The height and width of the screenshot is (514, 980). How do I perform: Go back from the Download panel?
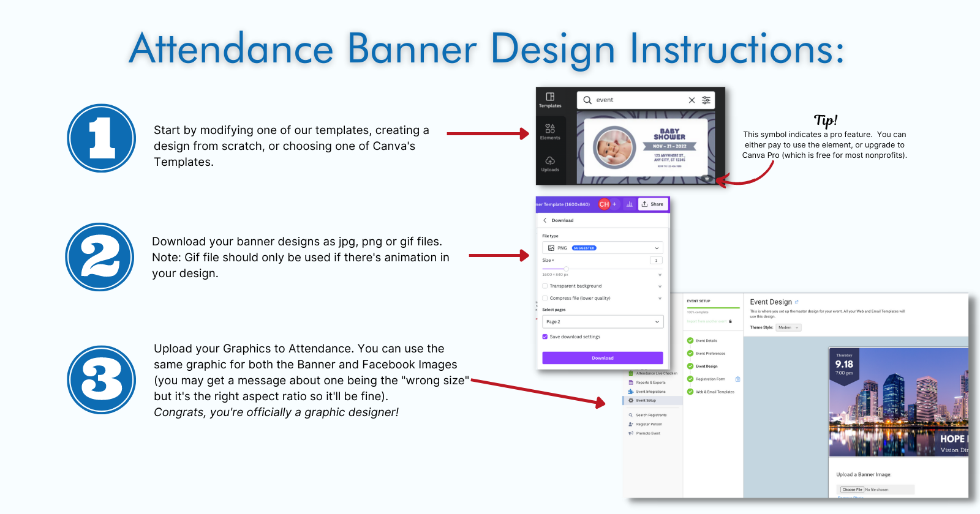[x=545, y=220]
